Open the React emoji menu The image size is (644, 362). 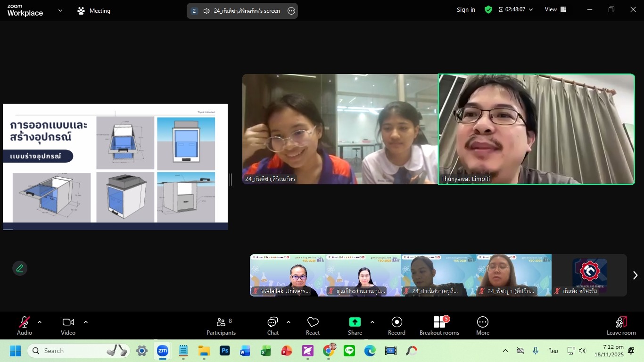point(313,326)
